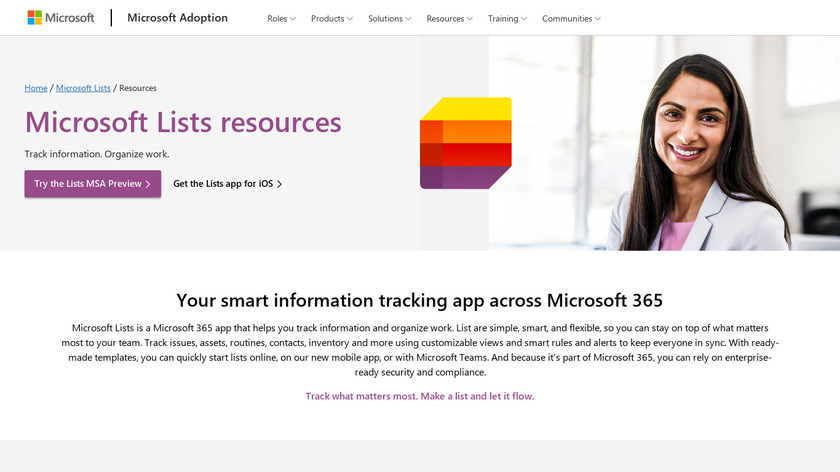Screen dimensions: 840x472
Task: Open Get the Lists app for iOS link
Action: click(x=228, y=184)
